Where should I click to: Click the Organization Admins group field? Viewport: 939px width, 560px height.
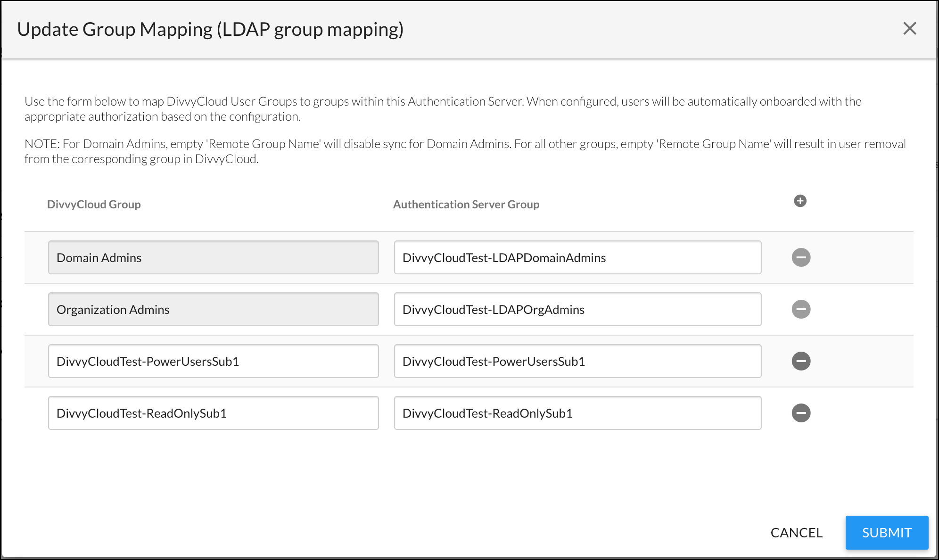point(213,309)
